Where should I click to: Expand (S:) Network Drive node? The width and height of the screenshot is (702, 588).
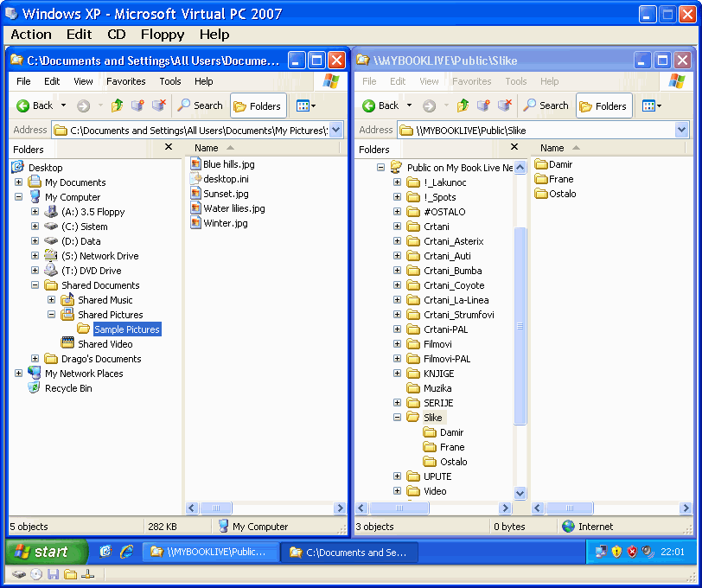35,256
